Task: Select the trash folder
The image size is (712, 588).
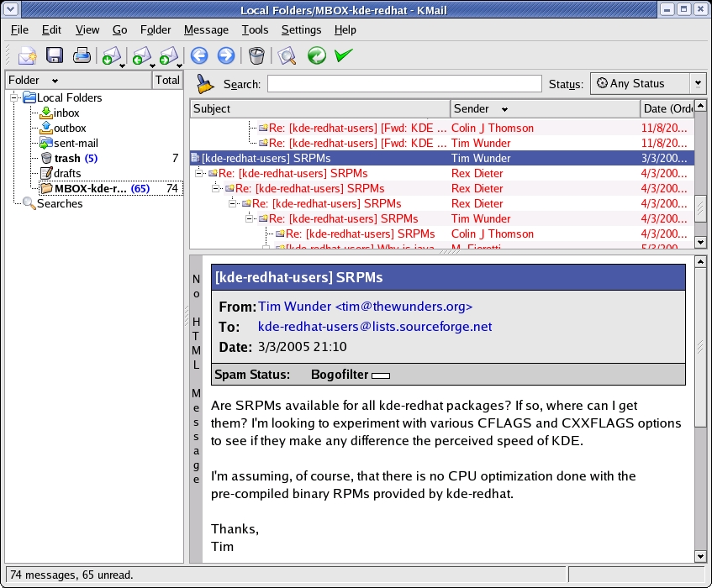Action: (67, 158)
